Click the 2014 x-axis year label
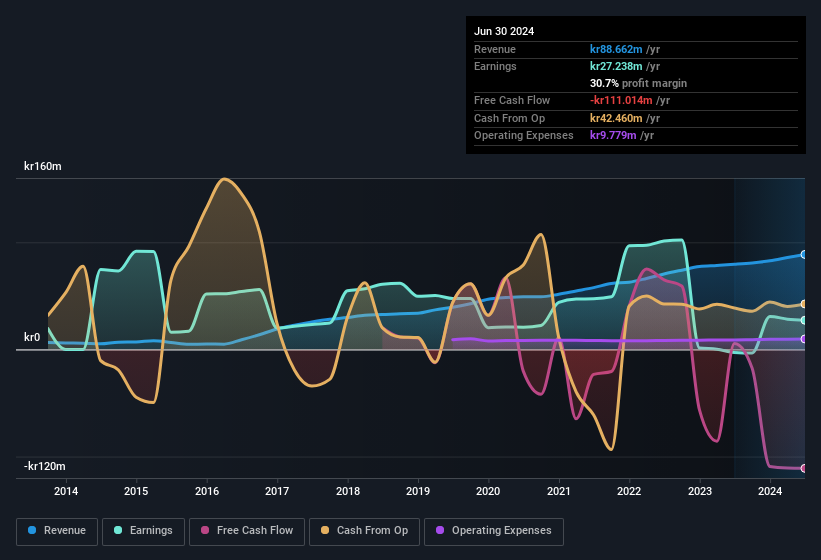The height and width of the screenshot is (560, 821). point(66,491)
